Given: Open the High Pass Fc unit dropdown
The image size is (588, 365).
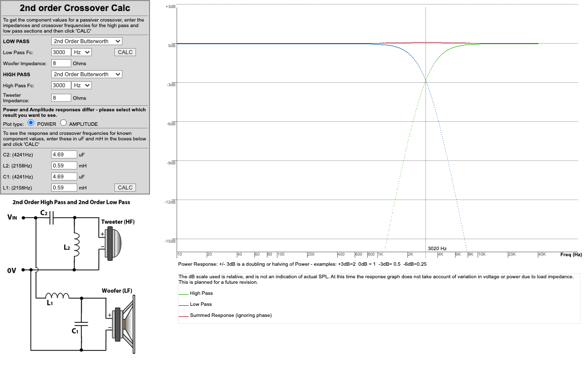Looking at the screenshot, I should coord(82,85).
